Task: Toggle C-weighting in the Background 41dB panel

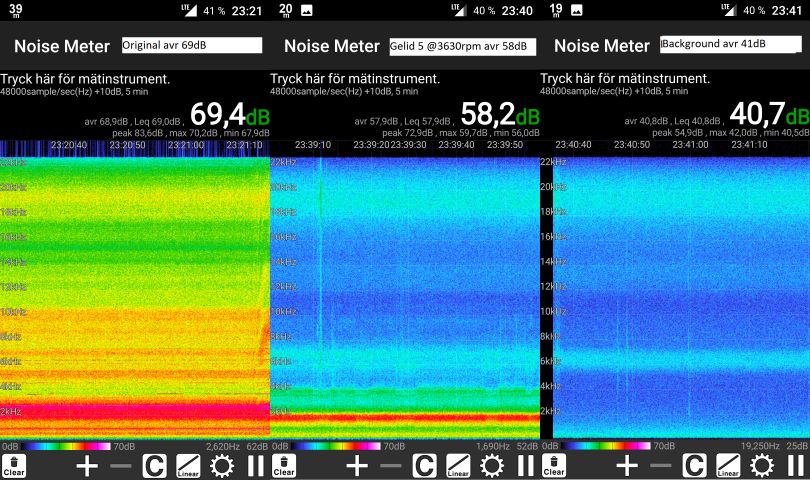Action: [694, 466]
